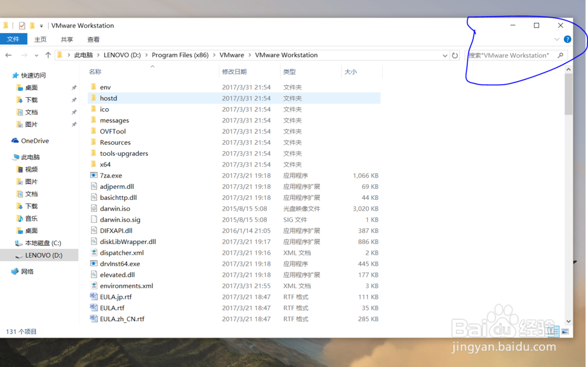Image resolution: width=588 pixels, height=367 pixels.
Task: Select the drvInst64.exe application icon
Action: [x=93, y=264]
